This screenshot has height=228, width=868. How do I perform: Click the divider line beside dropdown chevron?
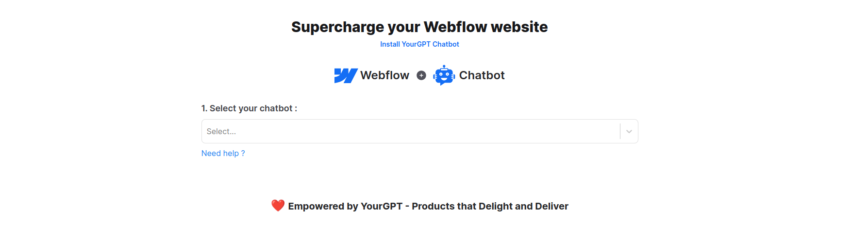(x=620, y=131)
